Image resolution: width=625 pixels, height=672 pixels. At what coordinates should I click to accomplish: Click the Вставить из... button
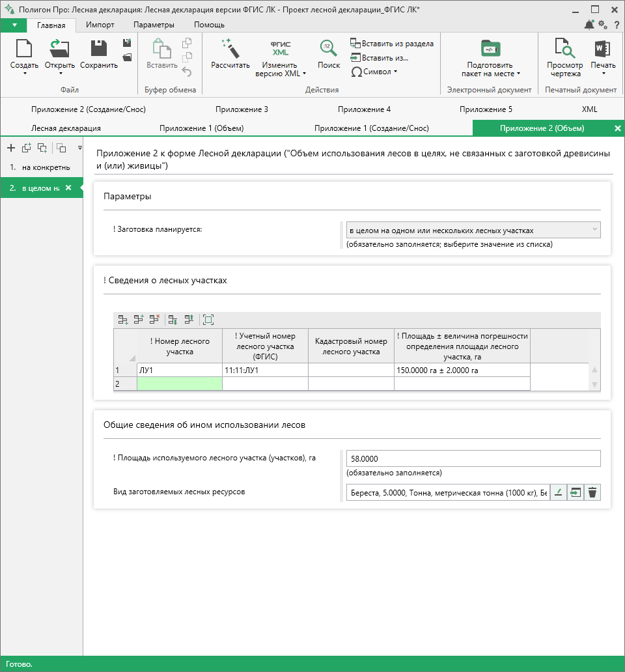(x=380, y=57)
